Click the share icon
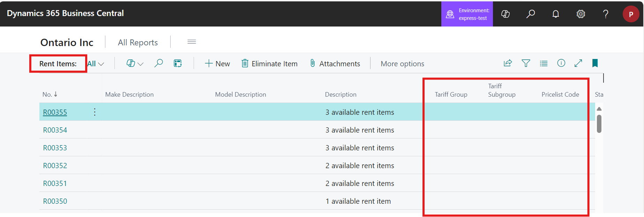This screenshot has width=644, height=217. [508, 63]
